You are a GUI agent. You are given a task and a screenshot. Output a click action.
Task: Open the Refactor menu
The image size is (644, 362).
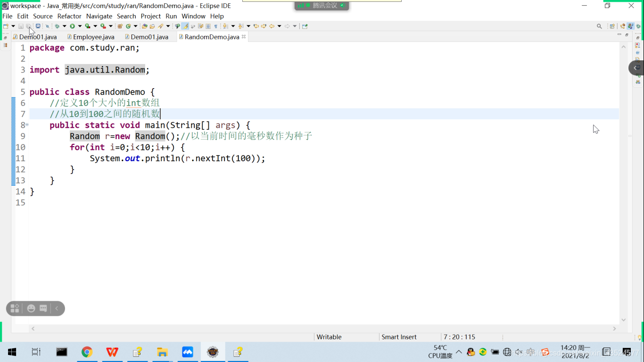click(69, 16)
